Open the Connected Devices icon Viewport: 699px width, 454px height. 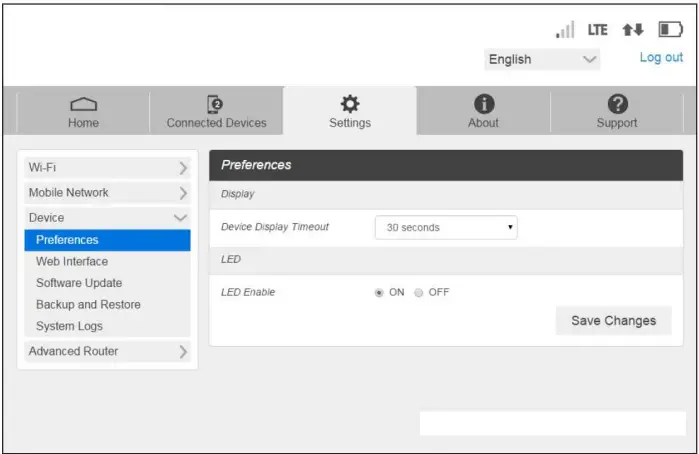pos(216,104)
